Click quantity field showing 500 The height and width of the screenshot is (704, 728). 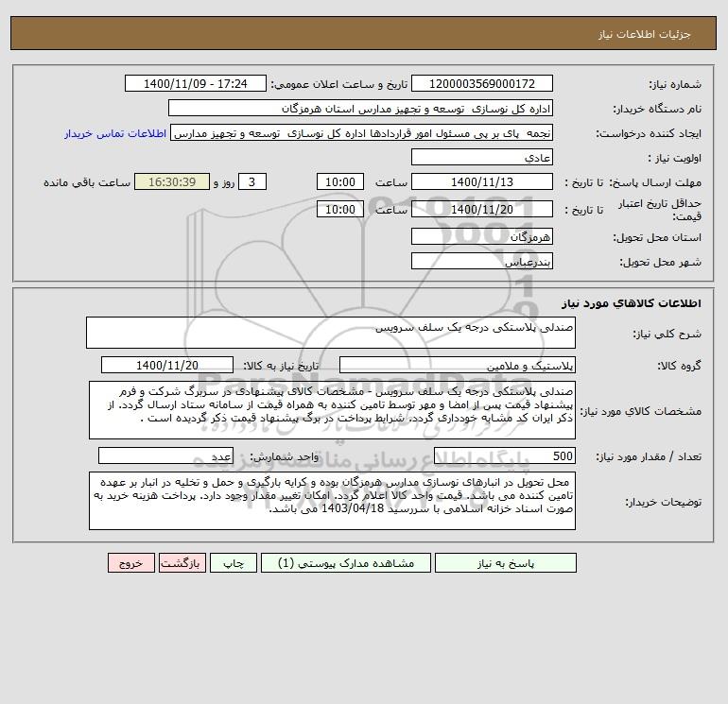pyautogui.click(x=505, y=455)
